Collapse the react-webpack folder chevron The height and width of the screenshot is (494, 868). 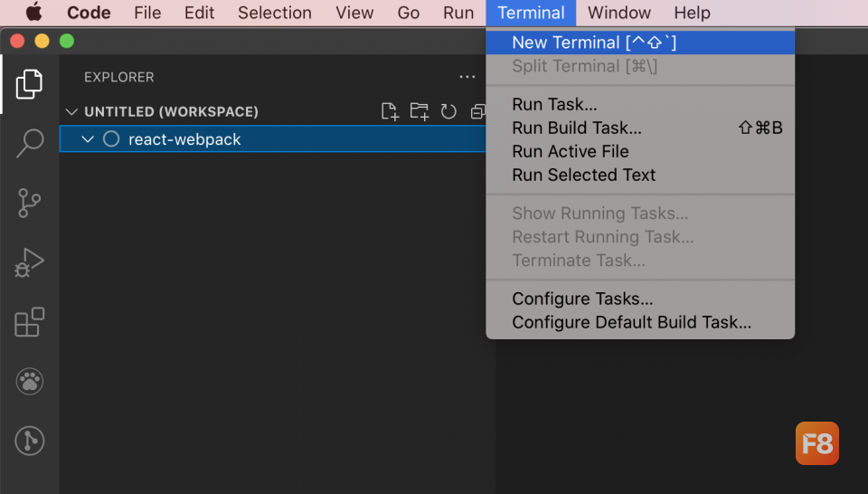tap(88, 139)
